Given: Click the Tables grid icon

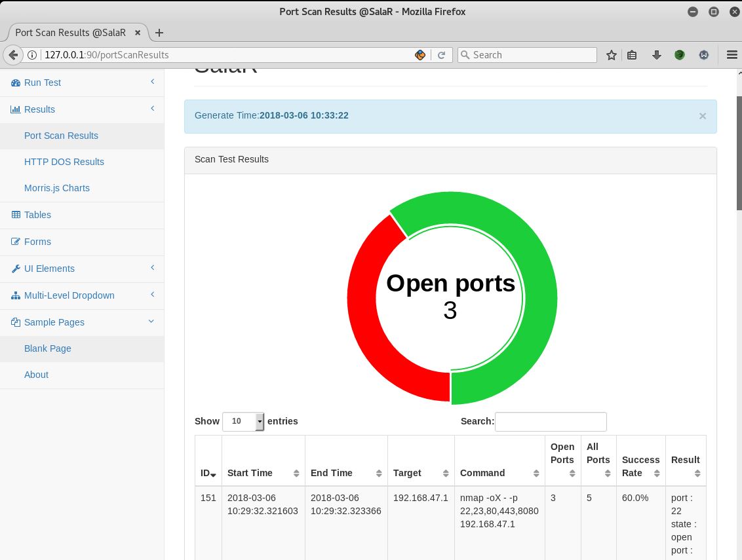Looking at the screenshot, I should 16,215.
